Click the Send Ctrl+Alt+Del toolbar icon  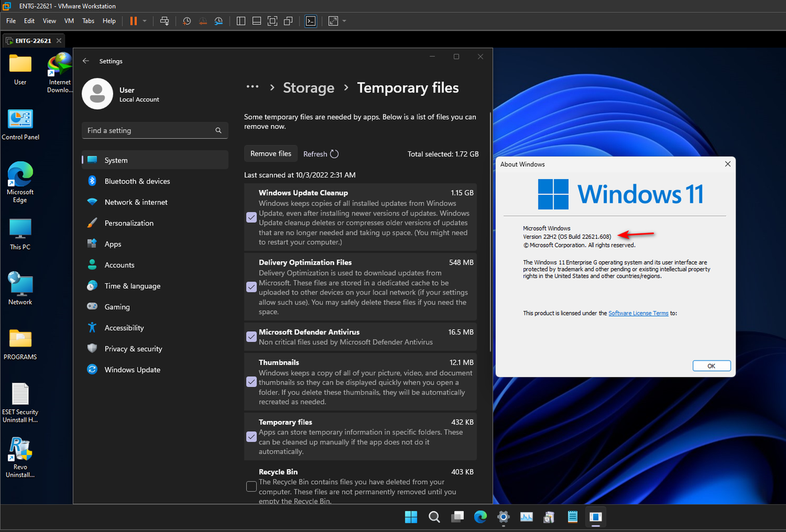[164, 21]
